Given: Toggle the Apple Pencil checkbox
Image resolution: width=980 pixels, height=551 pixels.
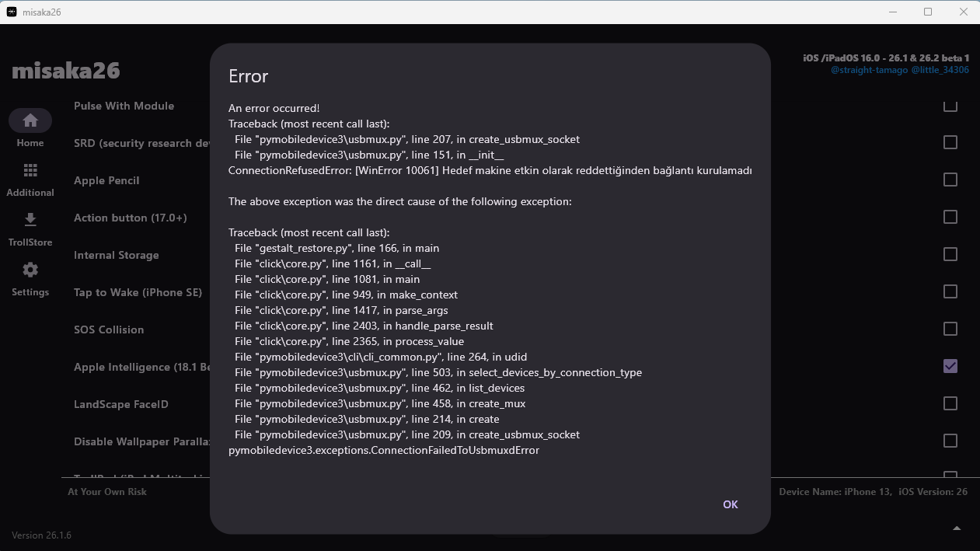Looking at the screenshot, I should point(950,180).
